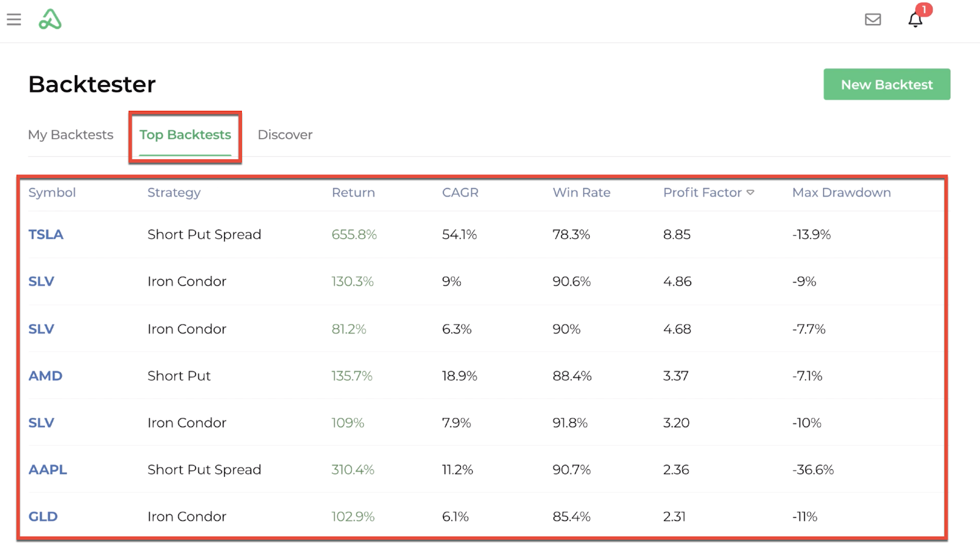Click the 4.68 profit factor cell

tap(677, 329)
